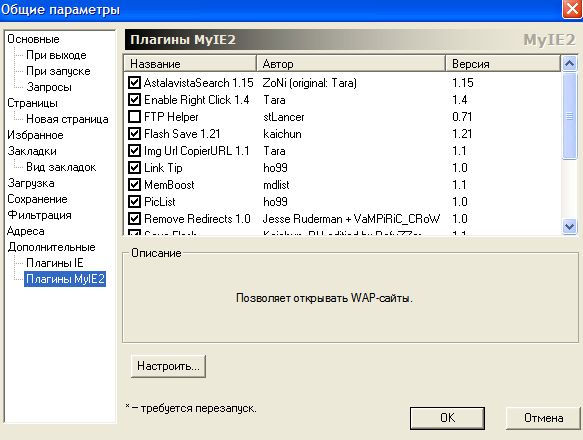The height and width of the screenshot is (440, 583).
Task: Select the FTP Helper plugin name
Action: [x=171, y=117]
